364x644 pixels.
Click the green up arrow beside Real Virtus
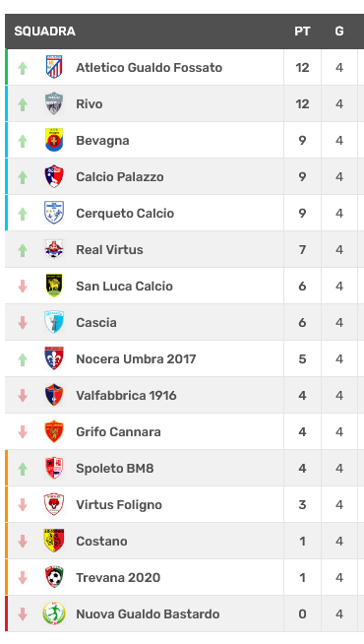23,250
